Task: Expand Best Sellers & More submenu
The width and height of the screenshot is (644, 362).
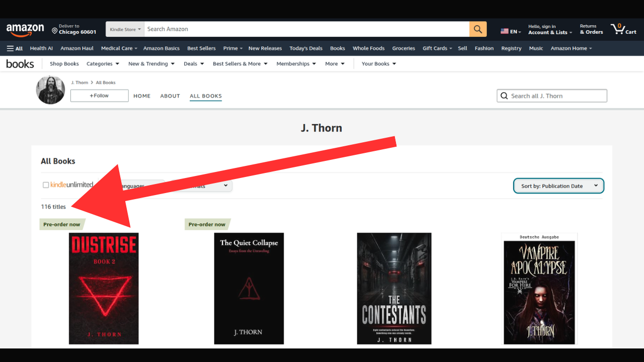Action: (240, 64)
